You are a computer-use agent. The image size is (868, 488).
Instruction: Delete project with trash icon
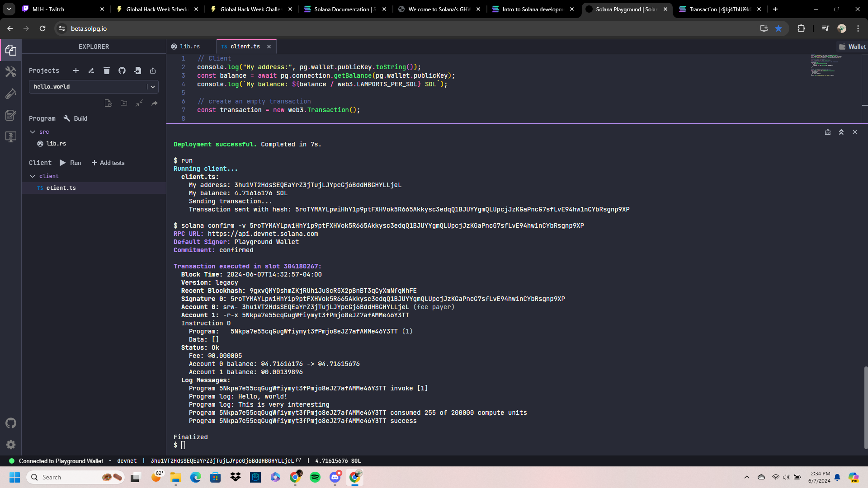107,70
